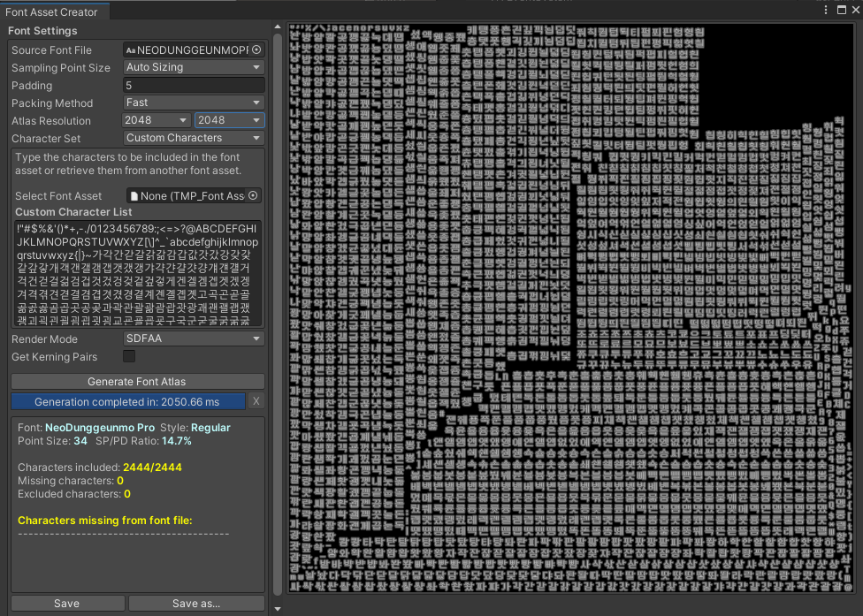Image resolution: width=863 pixels, height=616 pixels.
Task: Click the TMP_Font Asset document icon
Action: coord(135,195)
